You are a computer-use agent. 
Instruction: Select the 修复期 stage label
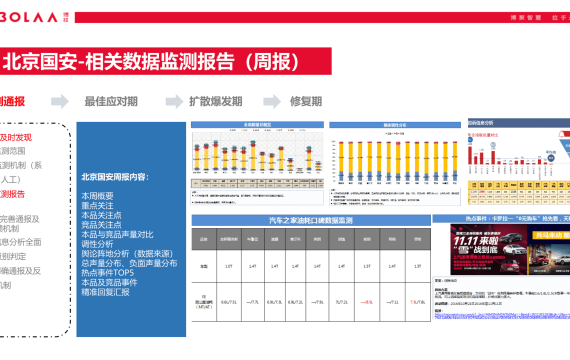[x=306, y=101]
